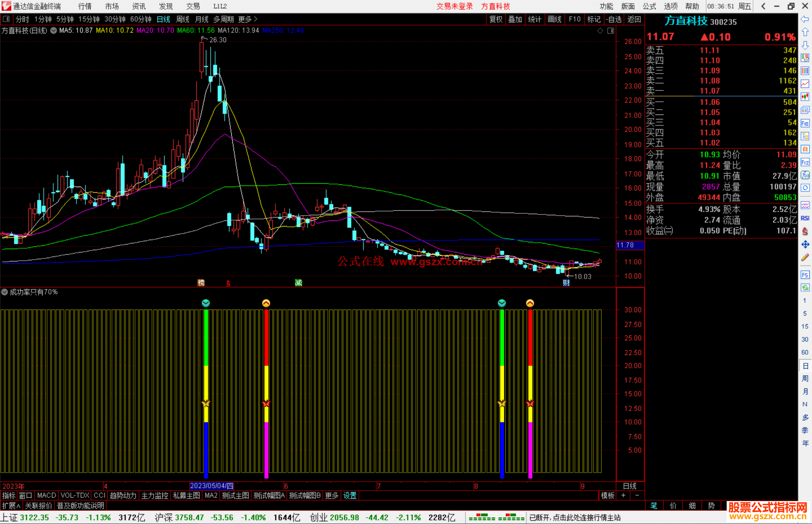The image size is (812, 524).
Task: Click the FS sidebar icon
Action: tap(805, 275)
